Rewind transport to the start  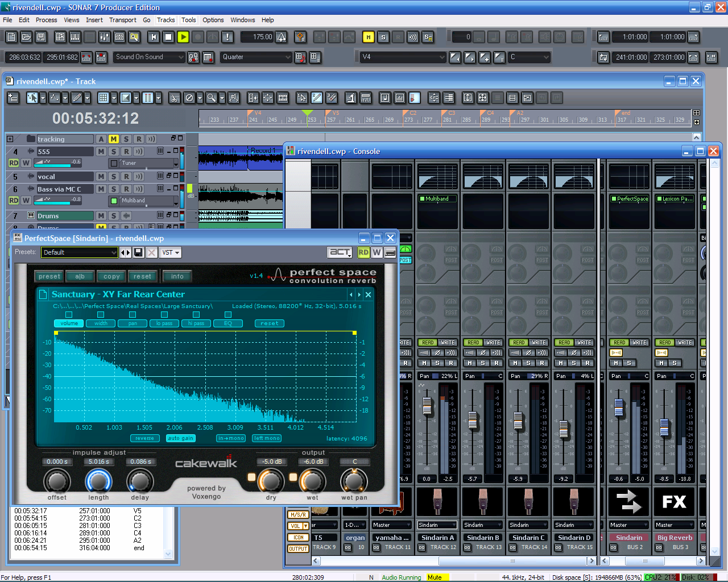click(154, 37)
